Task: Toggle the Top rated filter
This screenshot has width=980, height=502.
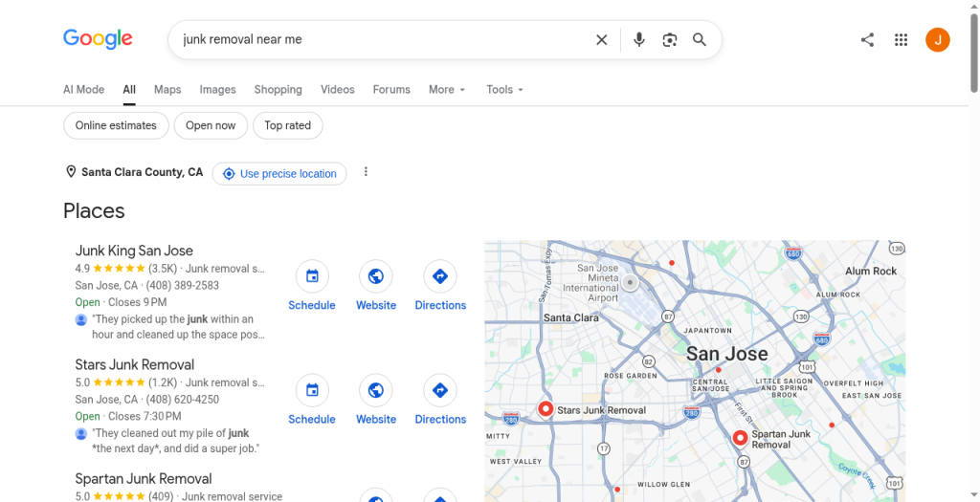Action: pos(287,125)
